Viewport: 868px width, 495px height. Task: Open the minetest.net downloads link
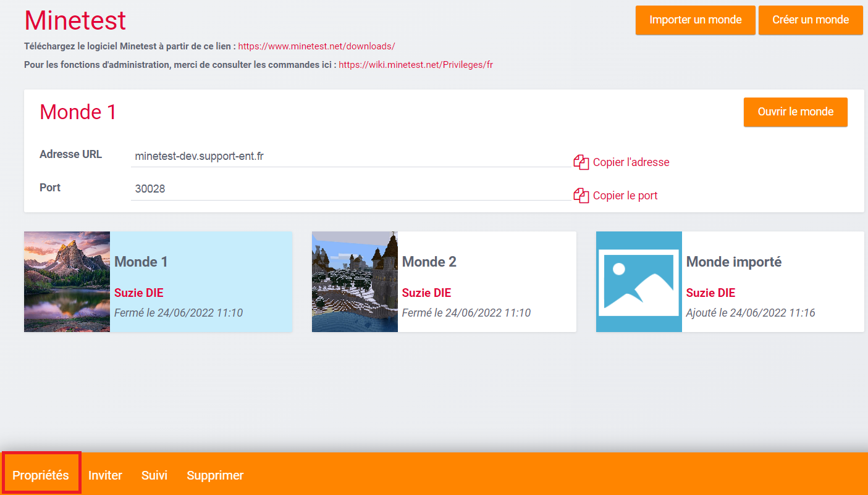coord(316,46)
